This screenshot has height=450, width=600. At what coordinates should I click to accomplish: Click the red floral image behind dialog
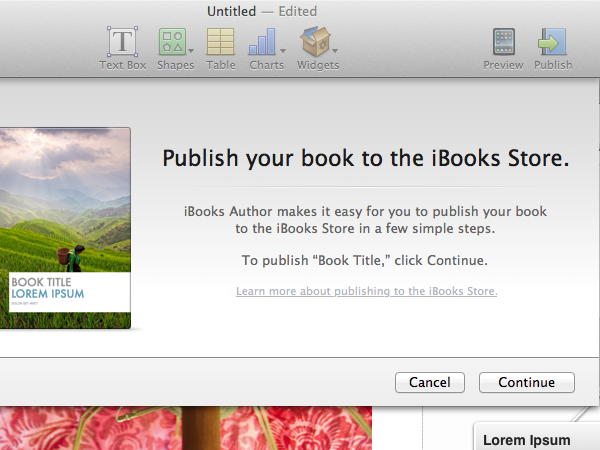point(186,428)
